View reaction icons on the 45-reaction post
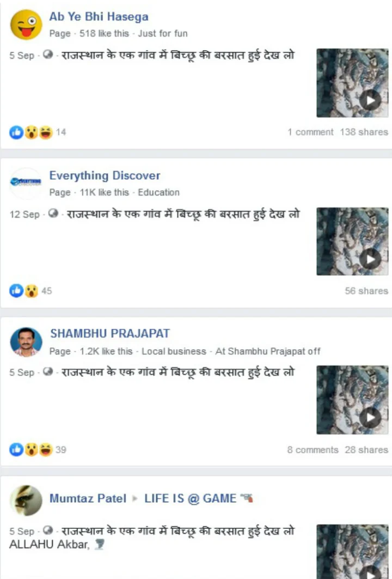This screenshot has height=579, width=392. pos(30,291)
